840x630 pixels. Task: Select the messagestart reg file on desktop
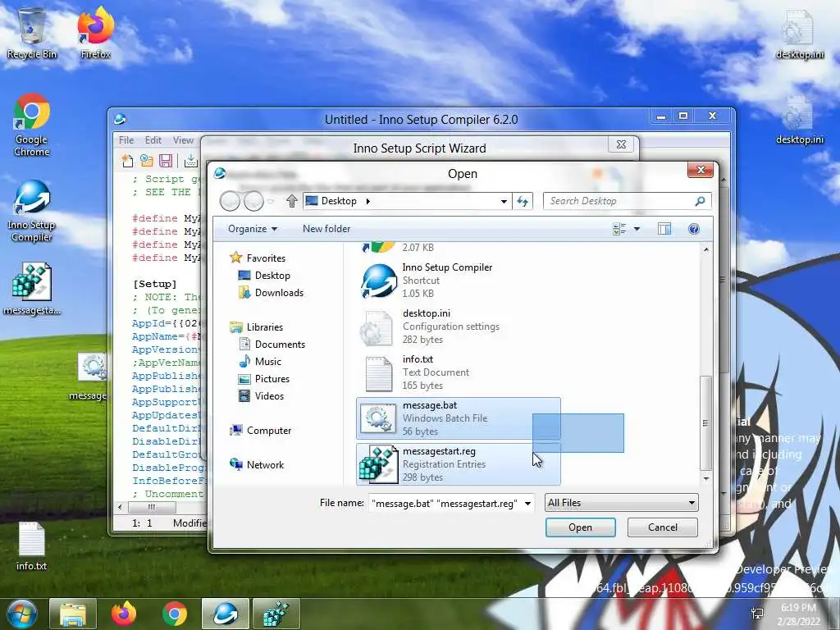point(32,290)
